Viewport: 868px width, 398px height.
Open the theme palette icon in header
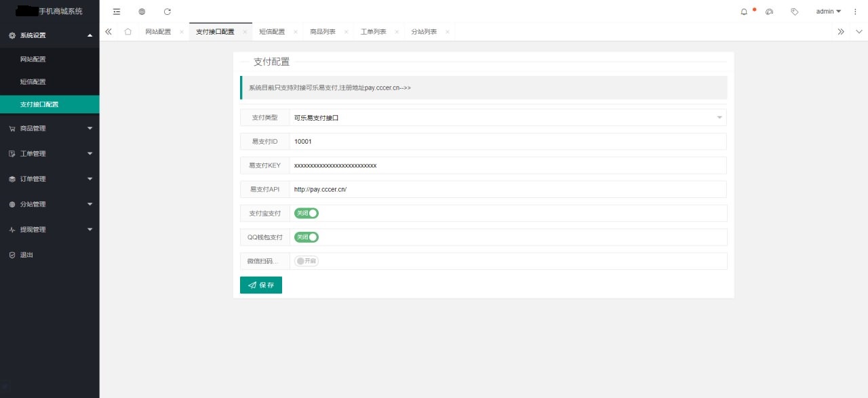[x=770, y=12]
